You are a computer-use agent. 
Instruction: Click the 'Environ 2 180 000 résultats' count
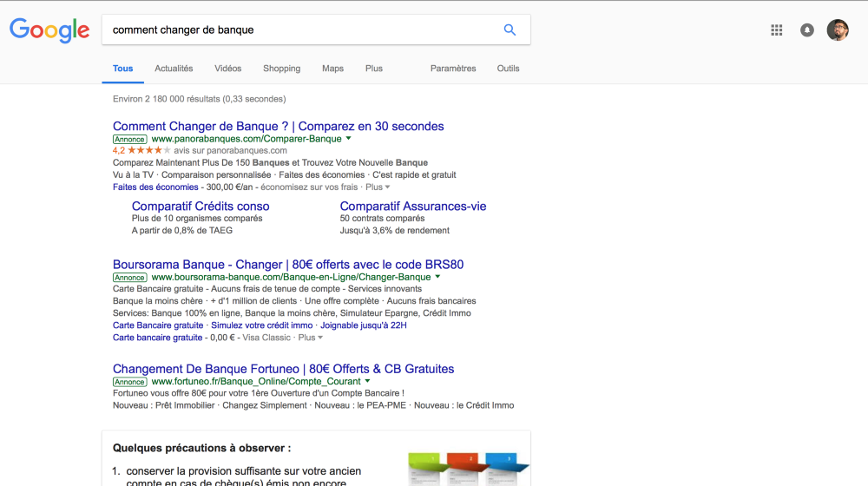tap(200, 99)
